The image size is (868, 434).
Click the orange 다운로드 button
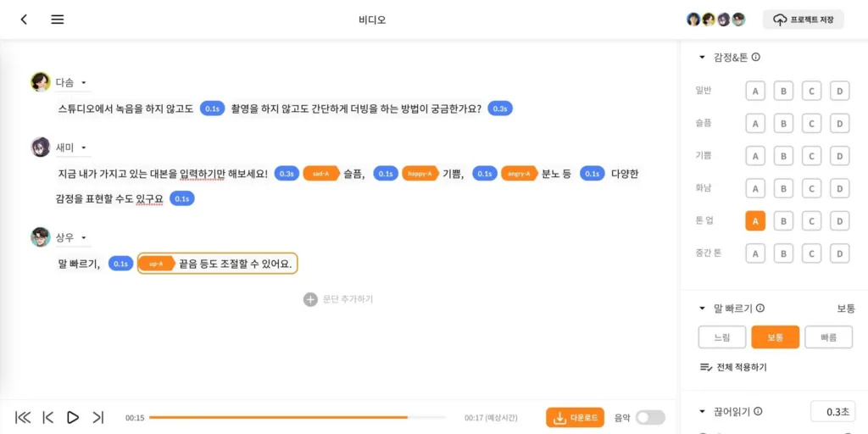coord(575,417)
